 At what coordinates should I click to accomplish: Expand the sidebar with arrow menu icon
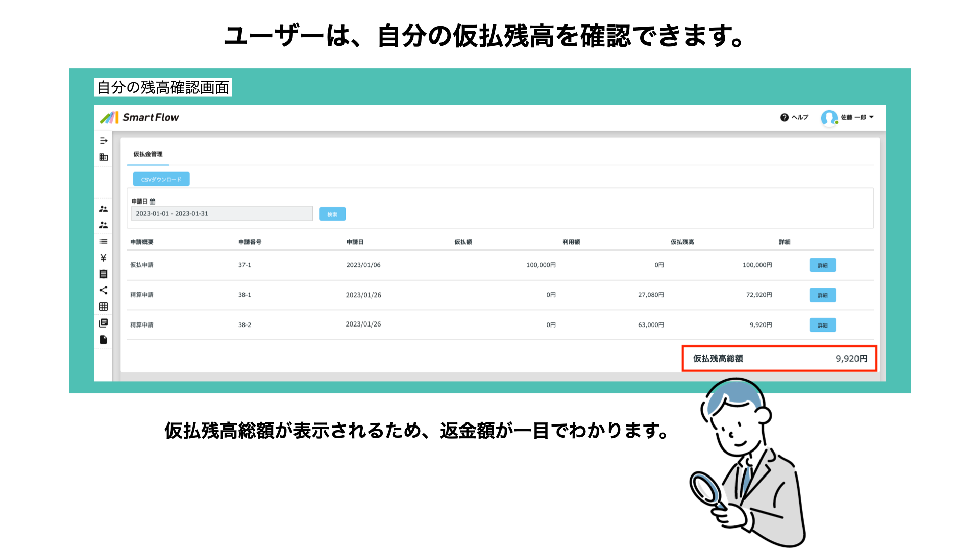click(104, 141)
